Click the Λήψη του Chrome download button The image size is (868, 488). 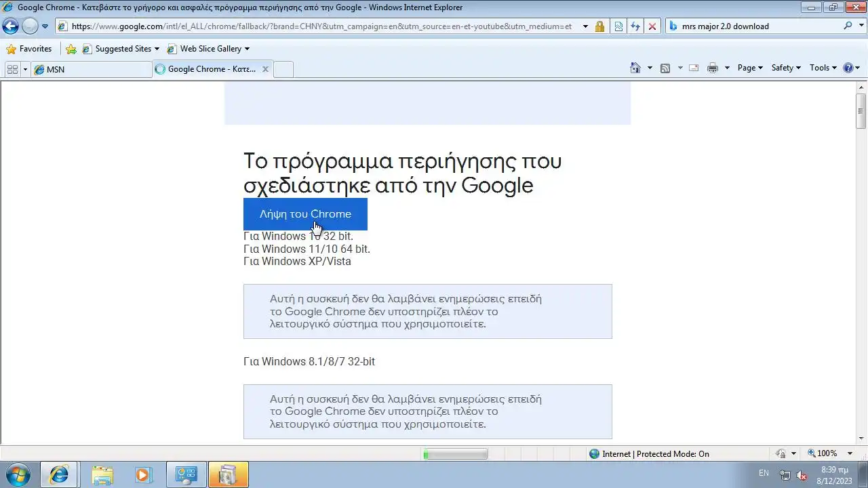[x=305, y=214]
